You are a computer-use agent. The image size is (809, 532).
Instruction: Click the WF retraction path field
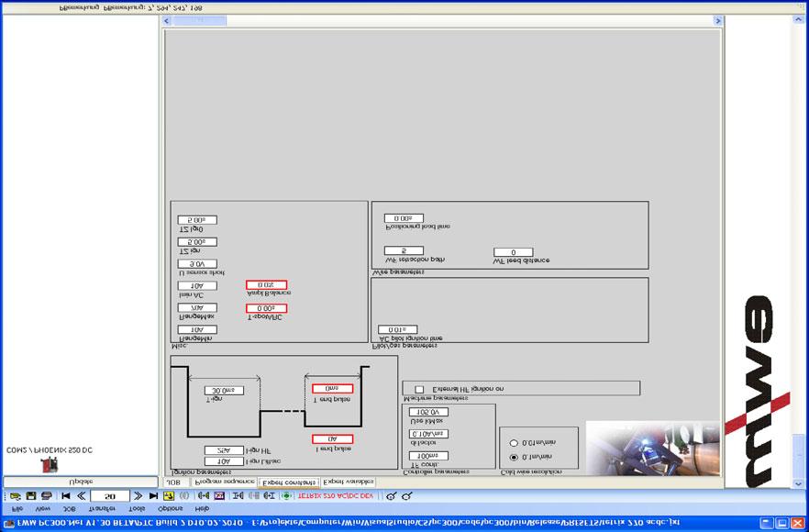coord(404,250)
